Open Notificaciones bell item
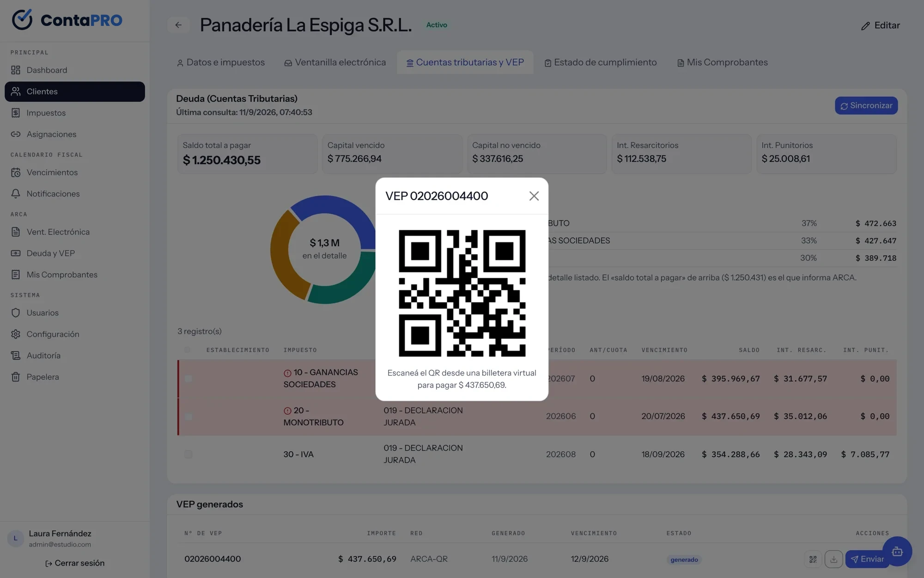Viewport: 924px width, 578px height. click(75, 194)
